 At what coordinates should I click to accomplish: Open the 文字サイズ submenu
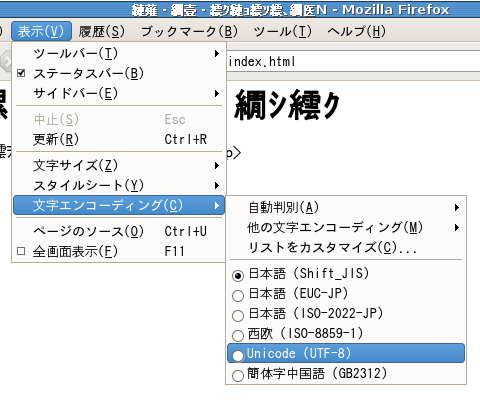click(x=118, y=165)
